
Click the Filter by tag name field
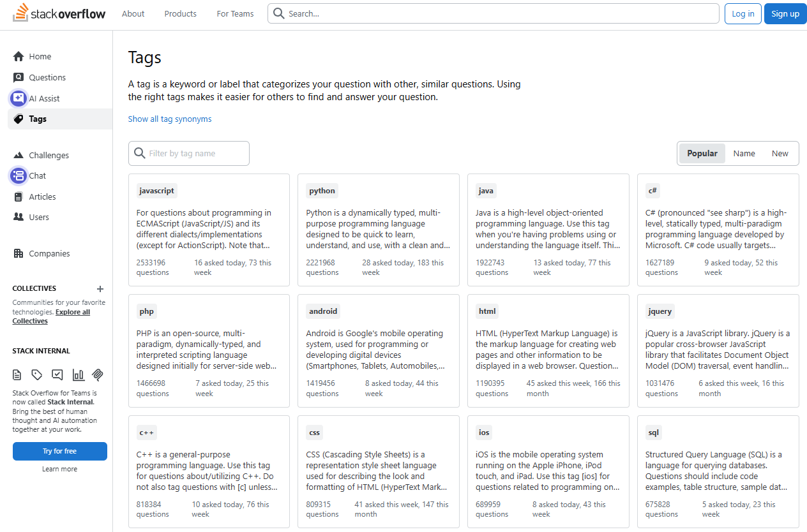tap(195, 153)
